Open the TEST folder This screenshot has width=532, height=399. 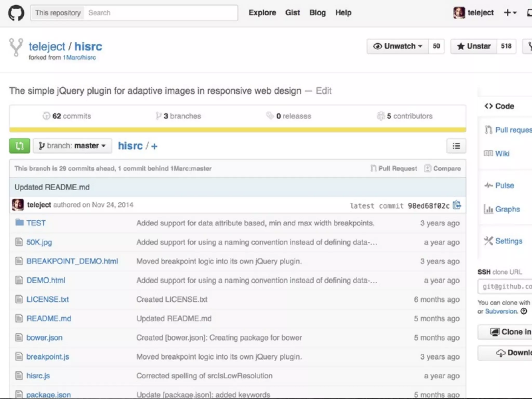pyautogui.click(x=36, y=223)
